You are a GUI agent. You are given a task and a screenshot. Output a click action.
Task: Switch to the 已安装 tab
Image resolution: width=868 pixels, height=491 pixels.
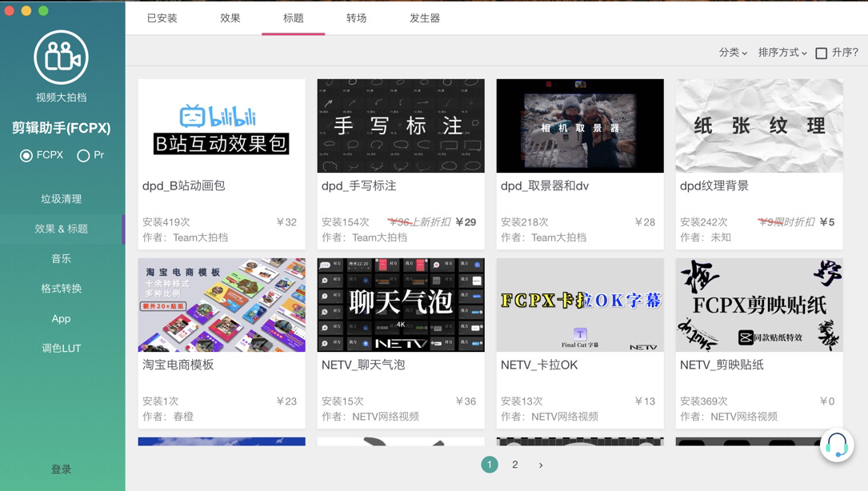pyautogui.click(x=162, y=18)
